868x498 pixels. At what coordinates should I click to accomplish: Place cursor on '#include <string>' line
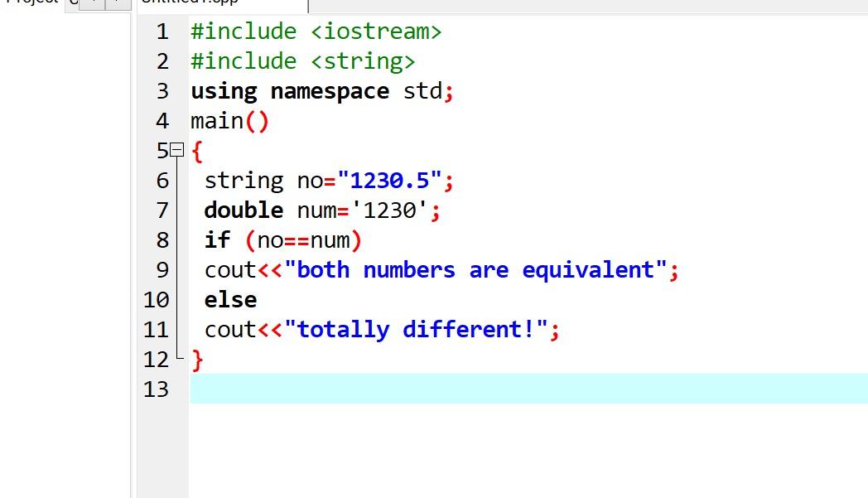(303, 61)
